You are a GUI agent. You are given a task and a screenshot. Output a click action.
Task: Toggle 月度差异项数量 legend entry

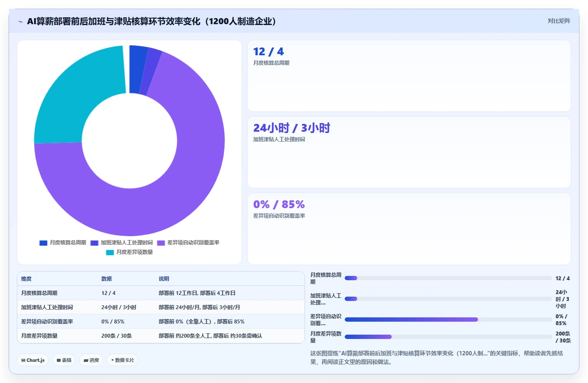point(129,252)
